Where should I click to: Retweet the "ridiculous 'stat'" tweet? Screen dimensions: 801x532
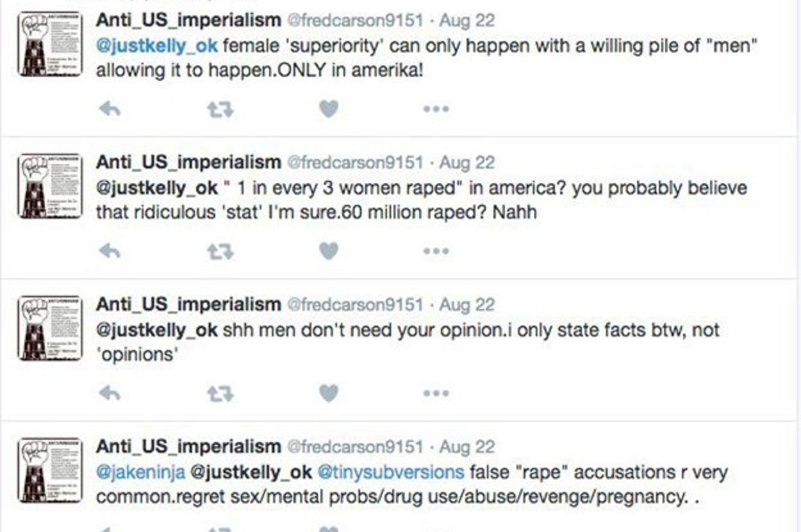220,251
